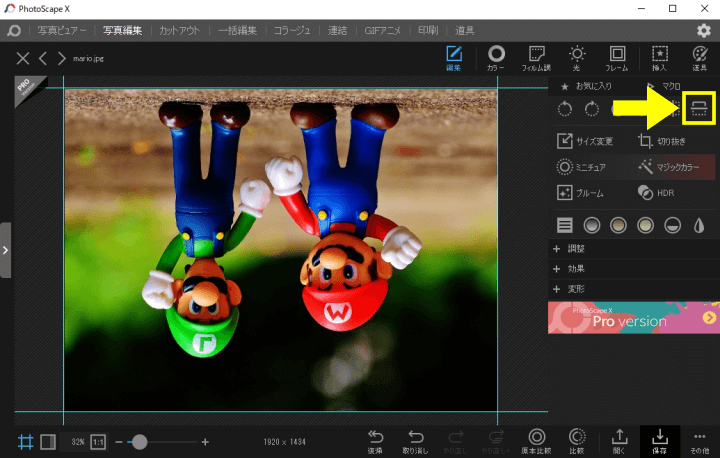Apply ミニチュア miniature effect
720x458 pixels.
click(x=581, y=167)
